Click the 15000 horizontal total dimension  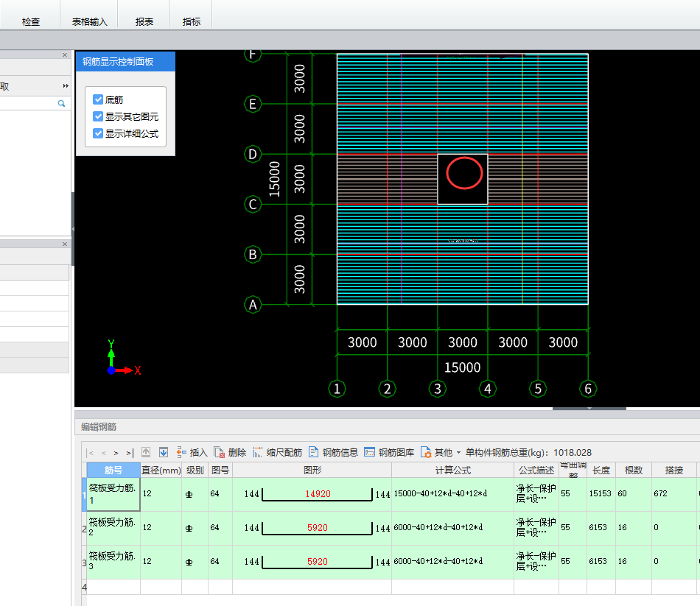point(462,367)
